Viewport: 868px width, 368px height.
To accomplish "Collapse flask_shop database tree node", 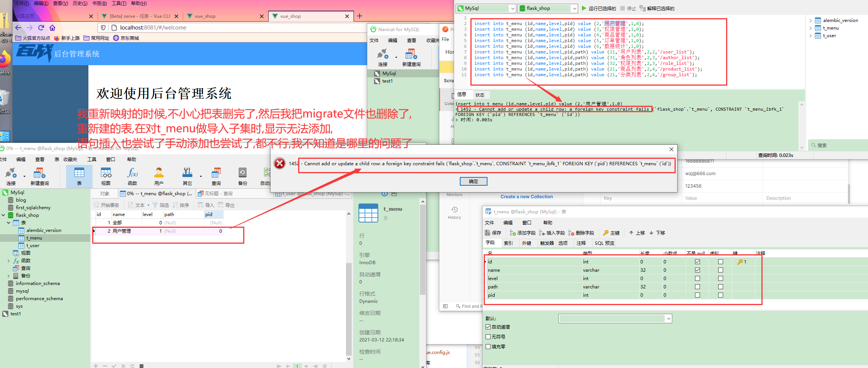I will 3,215.
